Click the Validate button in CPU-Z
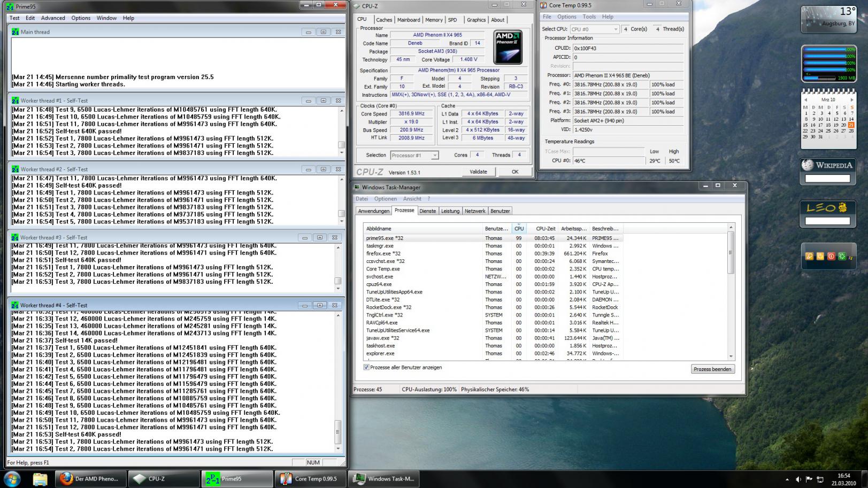868x488 pixels. point(478,172)
